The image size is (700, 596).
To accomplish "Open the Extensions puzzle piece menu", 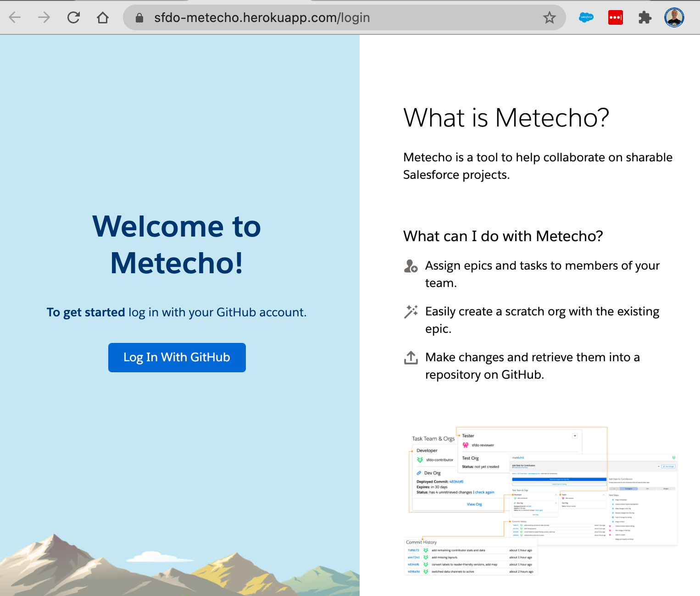I will tap(645, 17).
